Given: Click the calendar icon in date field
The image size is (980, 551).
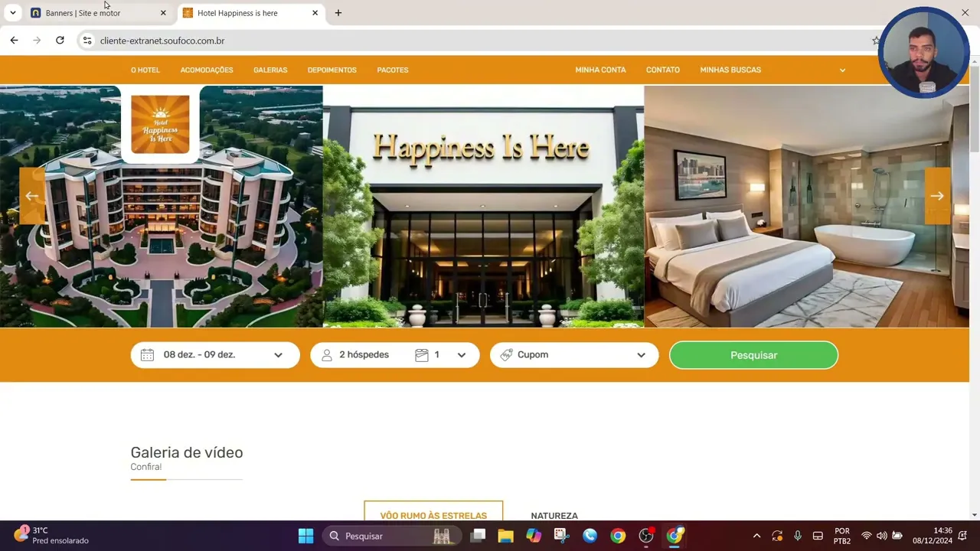Looking at the screenshot, I should pos(148,355).
